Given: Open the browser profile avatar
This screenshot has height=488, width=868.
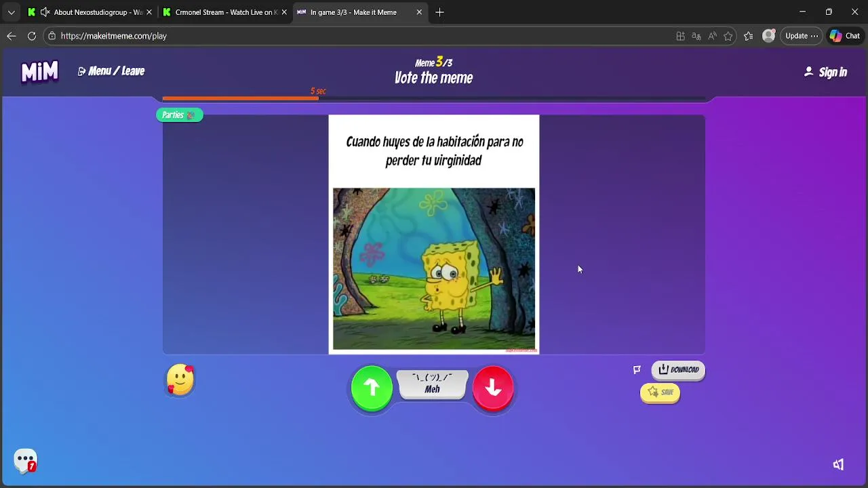Looking at the screenshot, I should coord(768,36).
